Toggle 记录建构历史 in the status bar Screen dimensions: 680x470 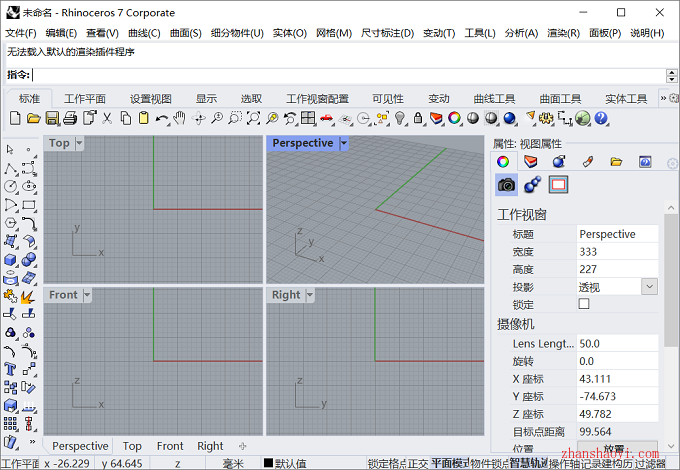(605, 464)
